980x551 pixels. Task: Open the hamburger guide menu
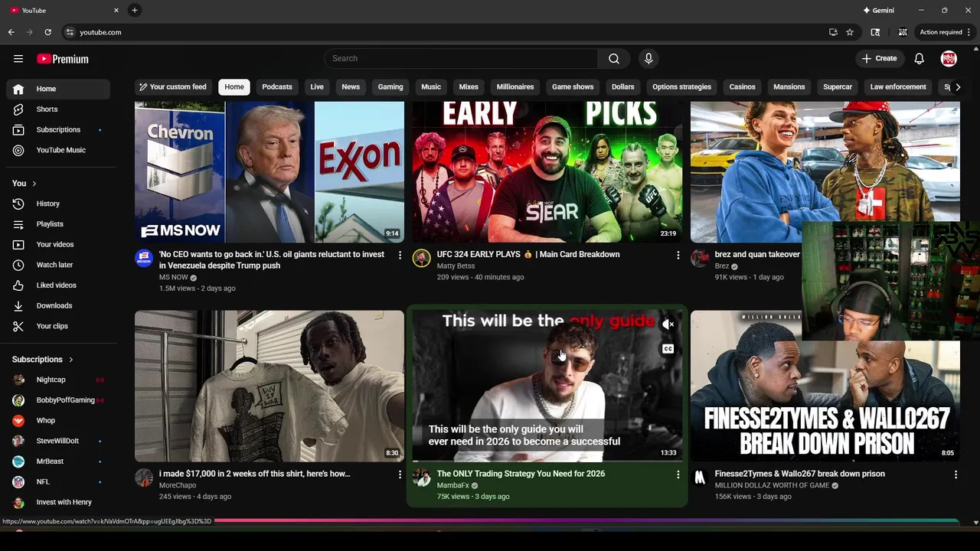(x=18, y=59)
